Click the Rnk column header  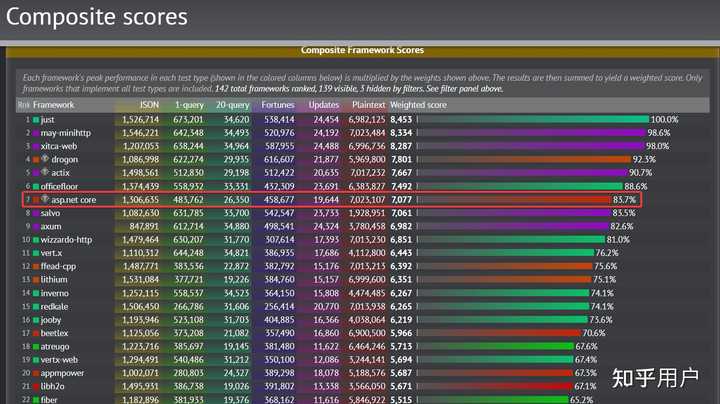(23, 105)
